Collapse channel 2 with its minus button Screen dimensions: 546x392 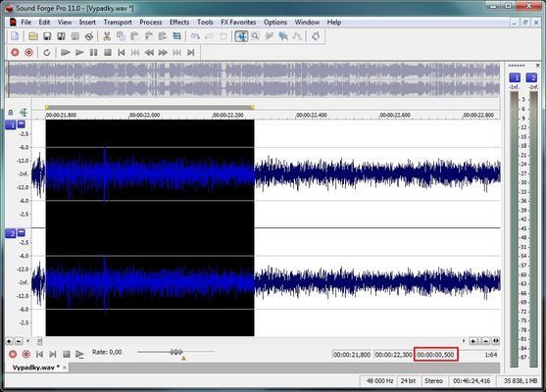point(22,232)
